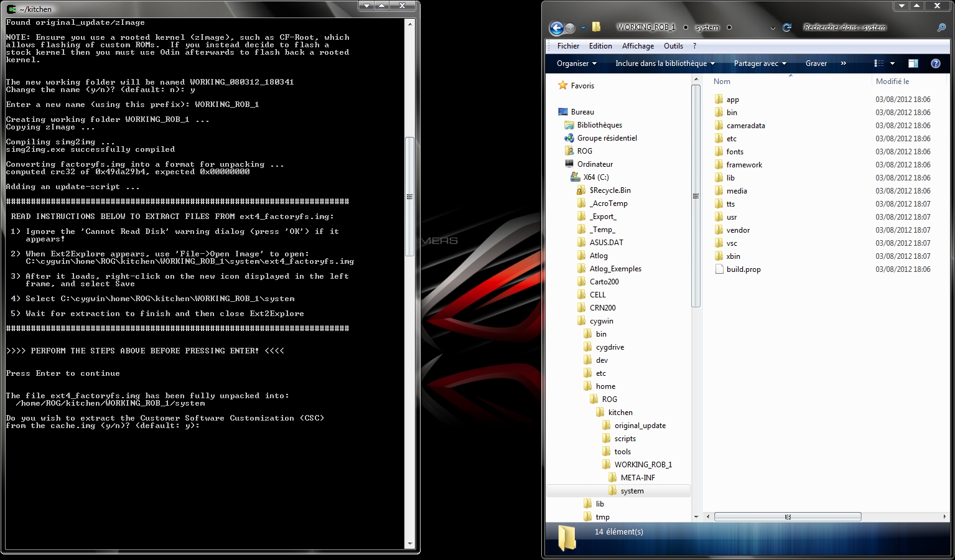Click the Favoris star entry

582,86
